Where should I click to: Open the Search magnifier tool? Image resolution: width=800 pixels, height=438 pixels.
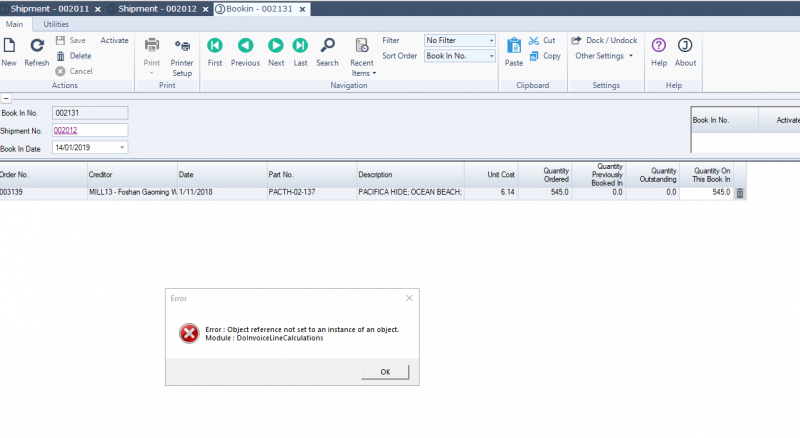click(327, 46)
